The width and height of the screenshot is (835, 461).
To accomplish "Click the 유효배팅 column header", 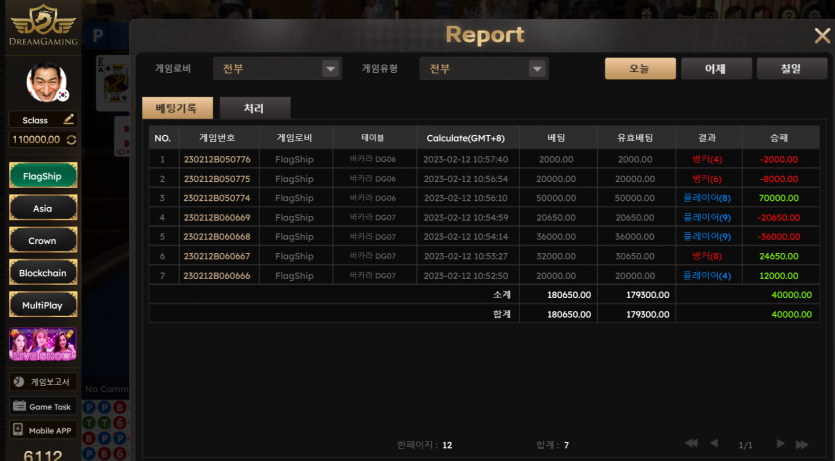I will click(x=635, y=138).
